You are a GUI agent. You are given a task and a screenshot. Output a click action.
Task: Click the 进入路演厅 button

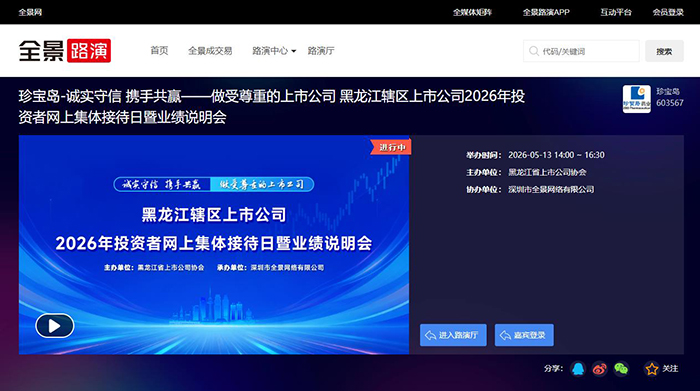[x=453, y=335]
